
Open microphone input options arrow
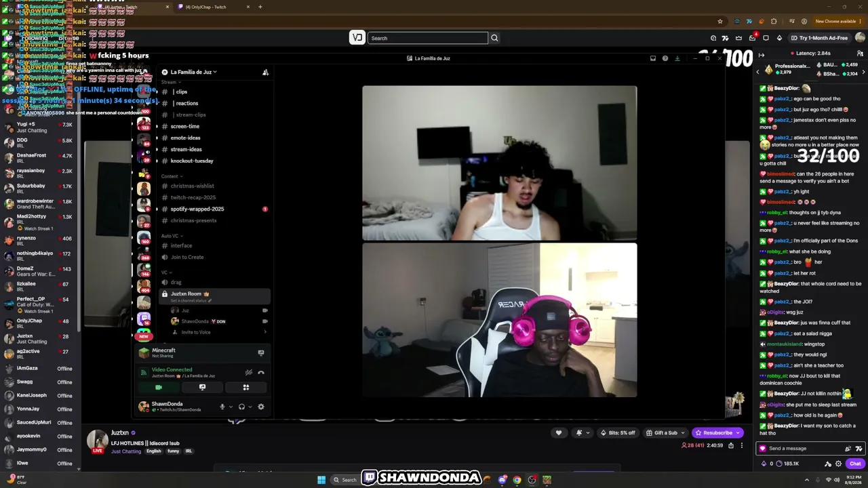click(231, 407)
